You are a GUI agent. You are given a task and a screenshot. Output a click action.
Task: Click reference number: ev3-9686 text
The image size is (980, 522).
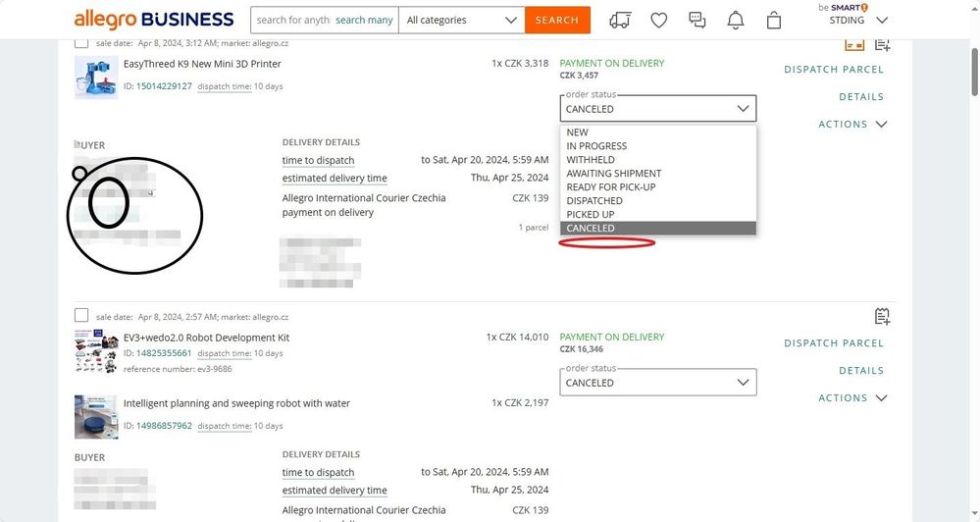pyautogui.click(x=178, y=369)
